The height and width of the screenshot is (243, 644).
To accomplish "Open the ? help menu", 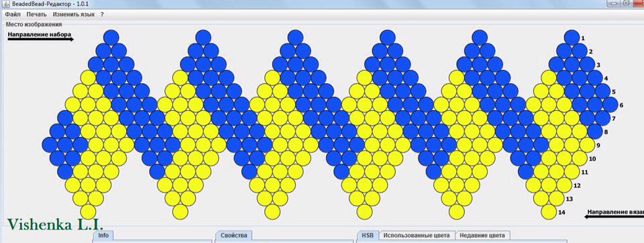I will click(x=102, y=14).
